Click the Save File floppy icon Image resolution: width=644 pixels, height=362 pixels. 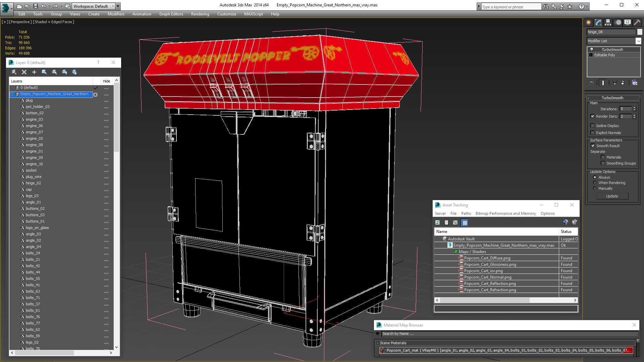[35, 6]
